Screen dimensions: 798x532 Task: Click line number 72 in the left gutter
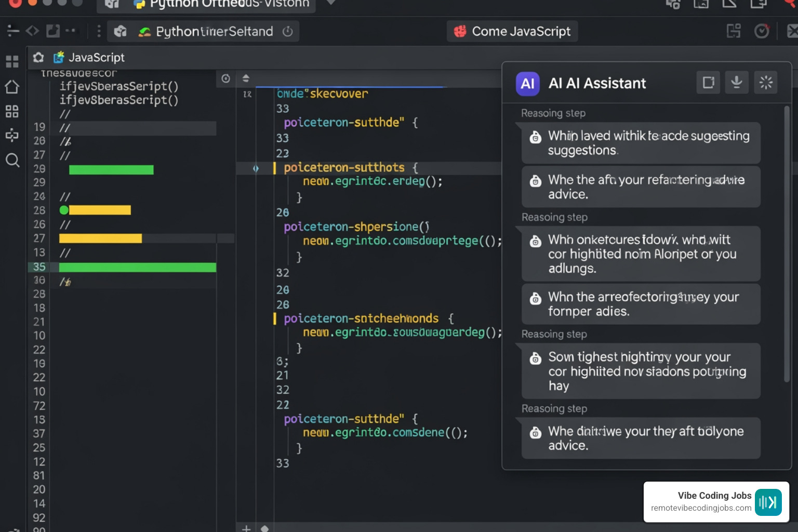pos(39,406)
